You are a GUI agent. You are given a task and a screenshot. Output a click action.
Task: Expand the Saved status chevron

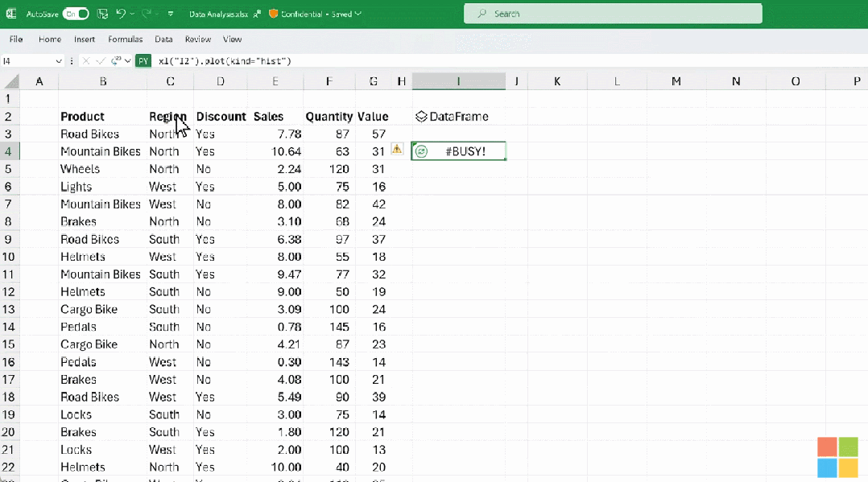pyautogui.click(x=358, y=14)
